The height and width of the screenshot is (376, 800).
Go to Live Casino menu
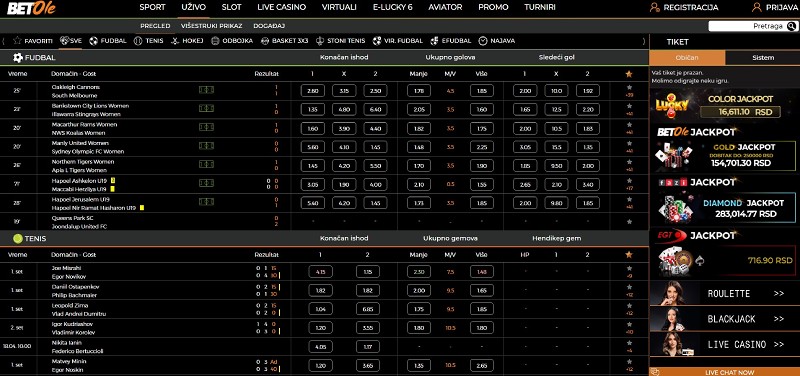tap(282, 7)
